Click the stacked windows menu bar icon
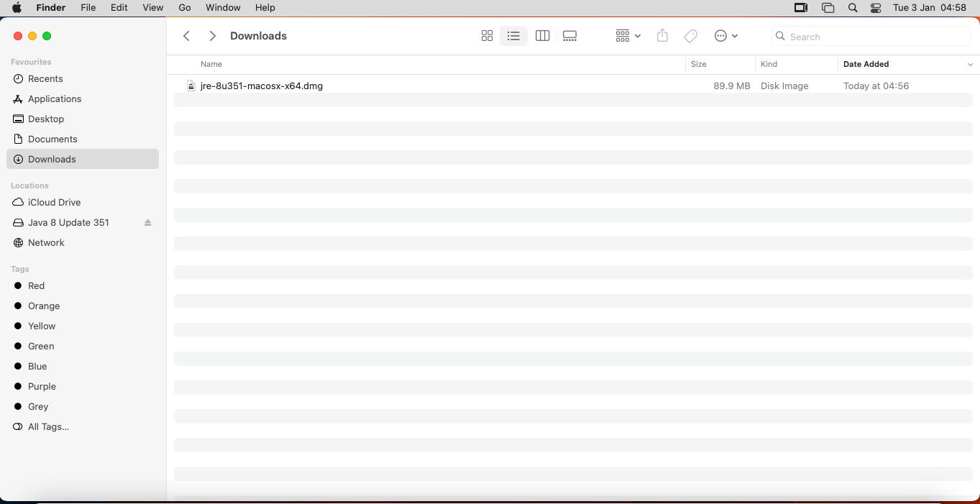The image size is (980, 504). [x=828, y=8]
